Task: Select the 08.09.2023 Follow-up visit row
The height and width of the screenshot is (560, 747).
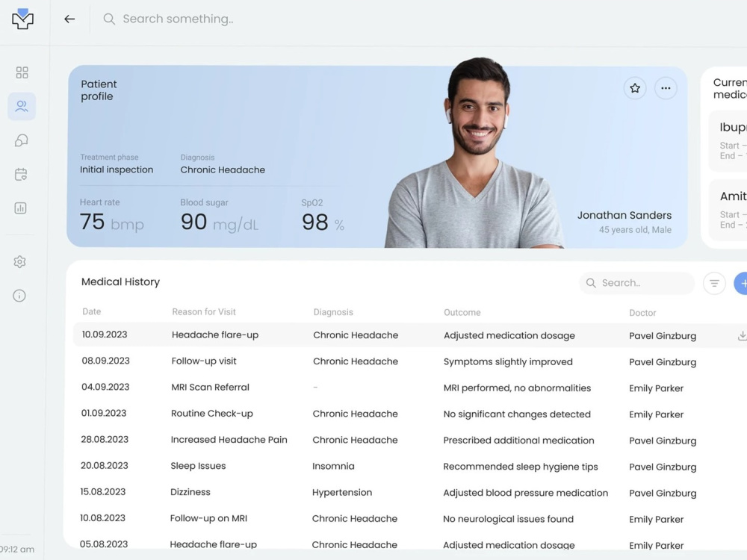Action: [x=409, y=361]
